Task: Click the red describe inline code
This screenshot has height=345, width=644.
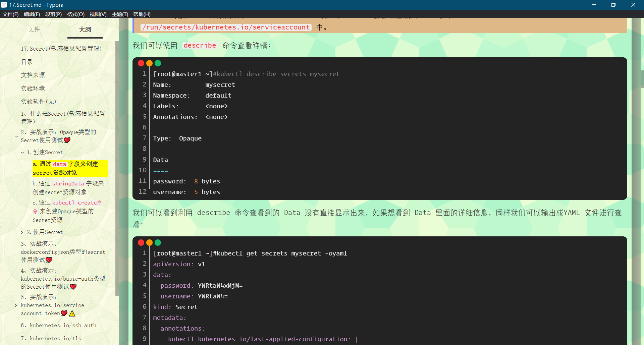Action: click(200, 45)
